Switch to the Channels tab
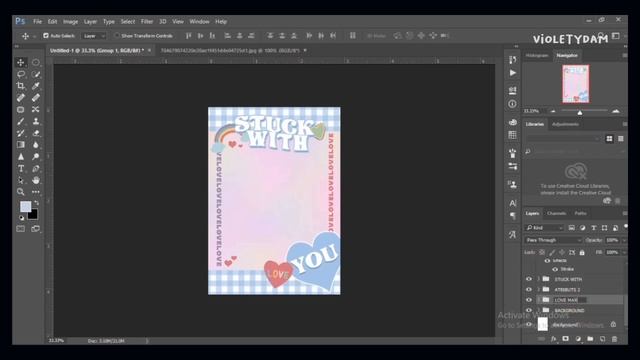Viewport: 640px width, 360px height. click(556, 213)
